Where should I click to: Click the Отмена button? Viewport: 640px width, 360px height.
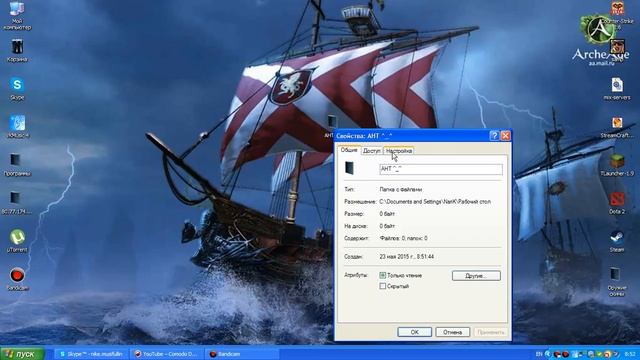(x=452, y=332)
